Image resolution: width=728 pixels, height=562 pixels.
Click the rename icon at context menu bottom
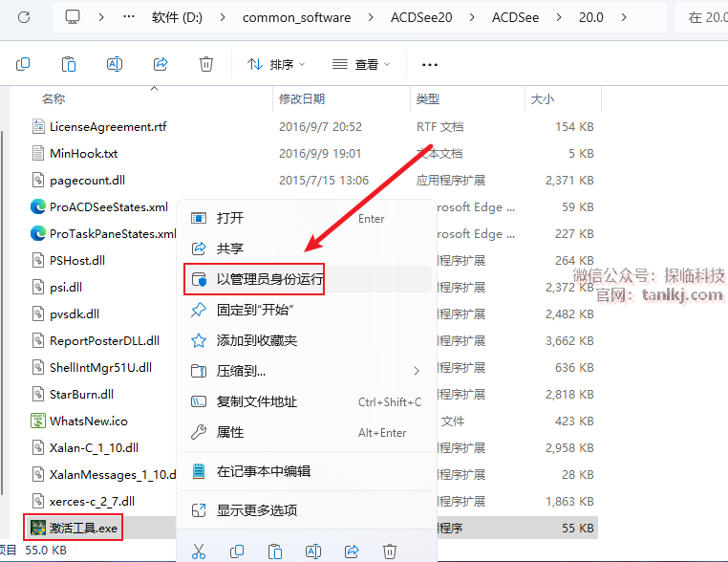click(313, 551)
